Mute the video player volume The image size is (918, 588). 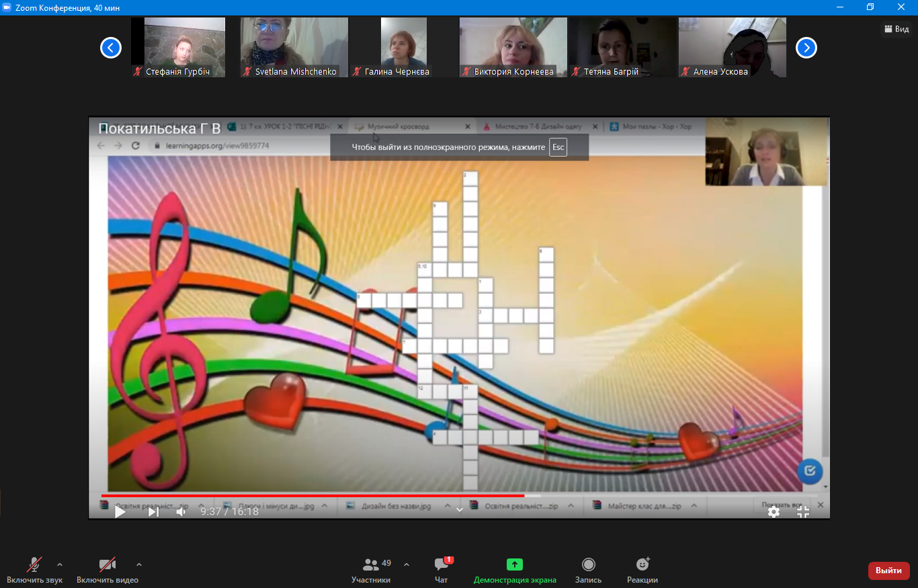coord(181,511)
